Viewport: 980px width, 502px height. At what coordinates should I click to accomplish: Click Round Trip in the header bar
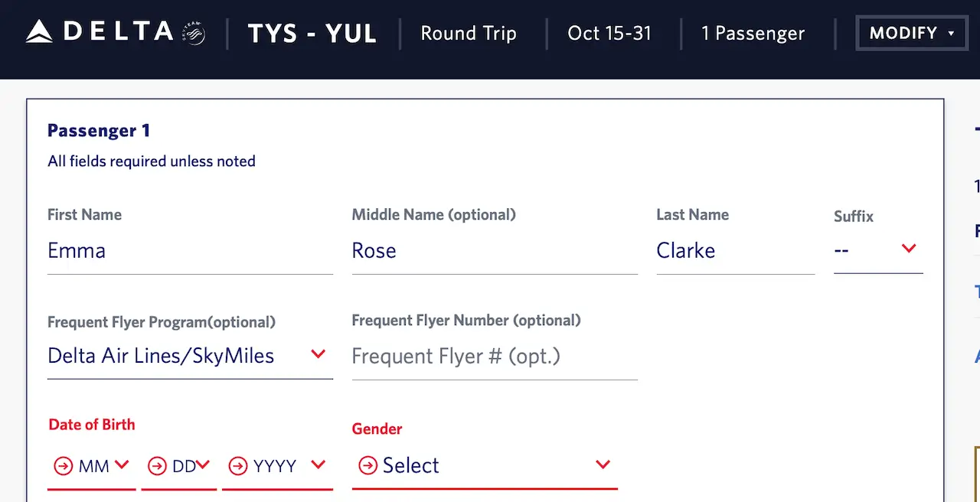pos(469,34)
